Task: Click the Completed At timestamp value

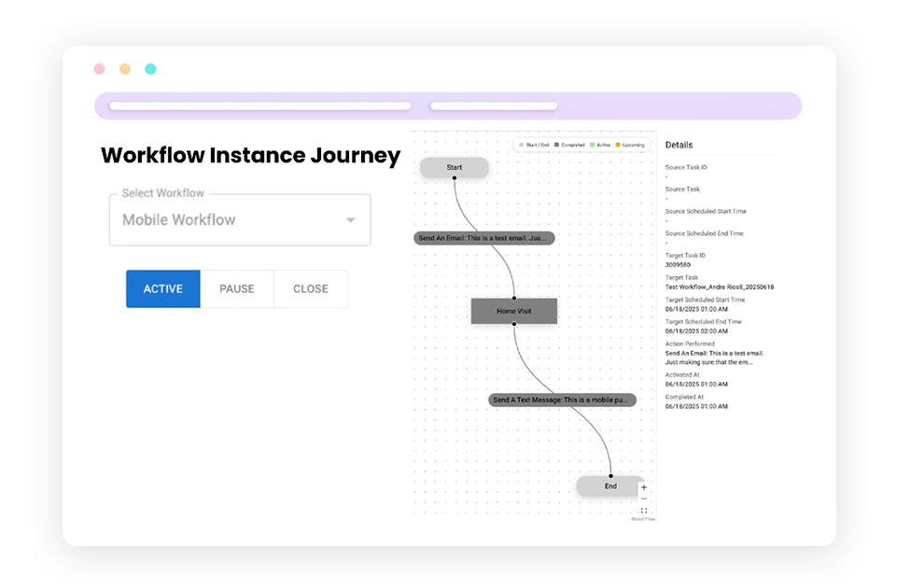Action: (x=696, y=406)
